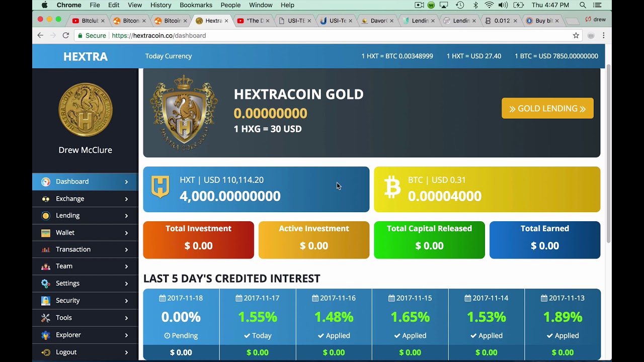Expand the Wallet menu chevron
This screenshot has width=644, height=362.
point(126,233)
